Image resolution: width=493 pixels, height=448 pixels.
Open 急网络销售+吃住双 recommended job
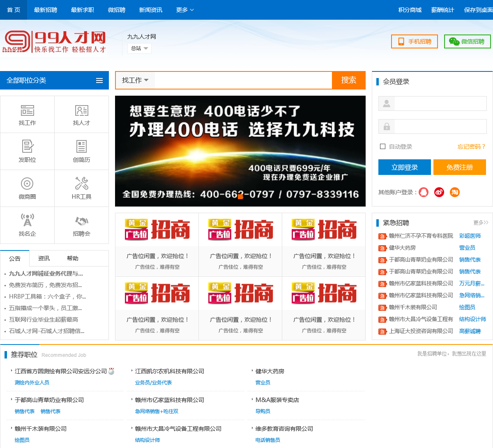[x=157, y=411]
